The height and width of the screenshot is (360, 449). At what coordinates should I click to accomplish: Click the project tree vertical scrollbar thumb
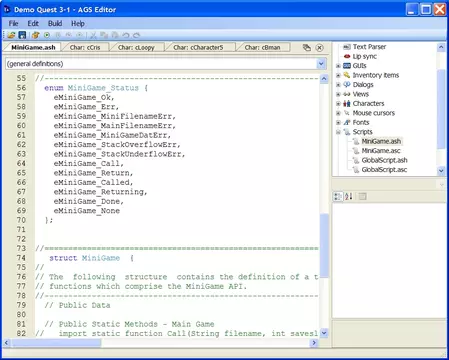click(x=441, y=109)
